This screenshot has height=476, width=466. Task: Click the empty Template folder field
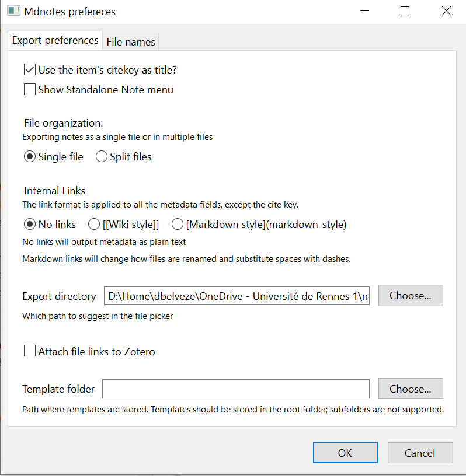236,388
